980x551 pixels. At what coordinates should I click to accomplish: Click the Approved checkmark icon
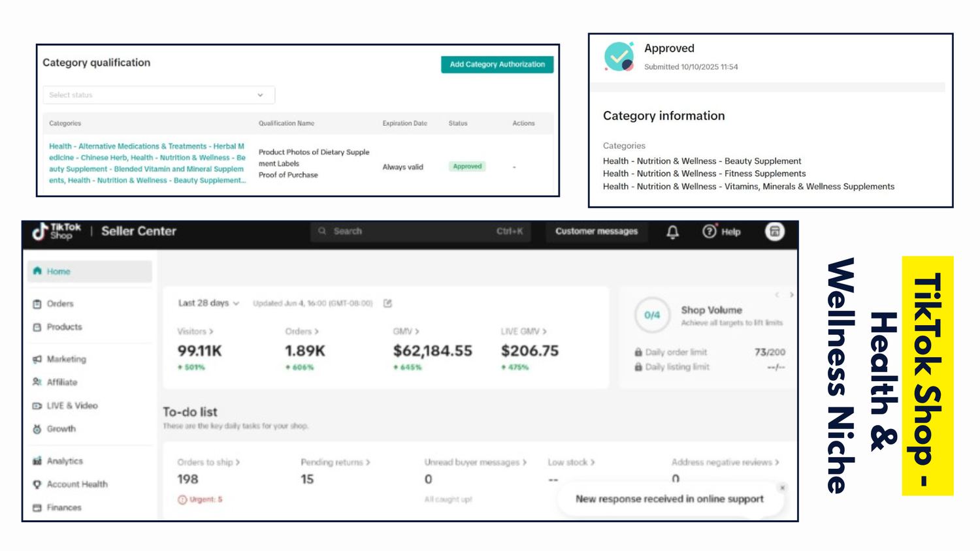pyautogui.click(x=619, y=57)
